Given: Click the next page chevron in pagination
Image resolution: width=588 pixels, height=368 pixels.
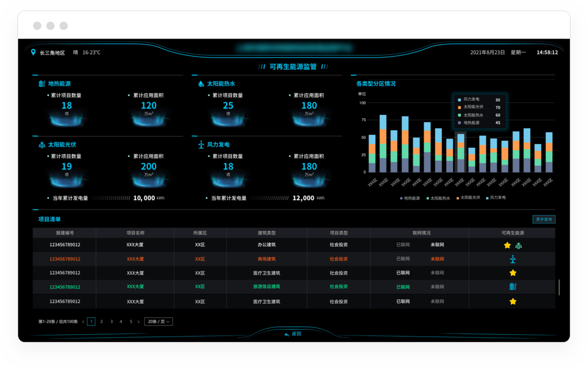Looking at the screenshot, I should pyautogui.click(x=139, y=322).
